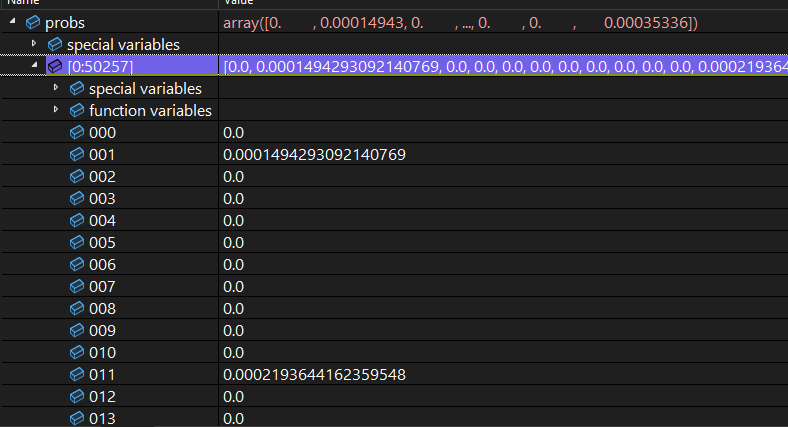The height and width of the screenshot is (427, 788).
Task: Click the 0.0 value of element 003
Action: click(x=234, y=198)
